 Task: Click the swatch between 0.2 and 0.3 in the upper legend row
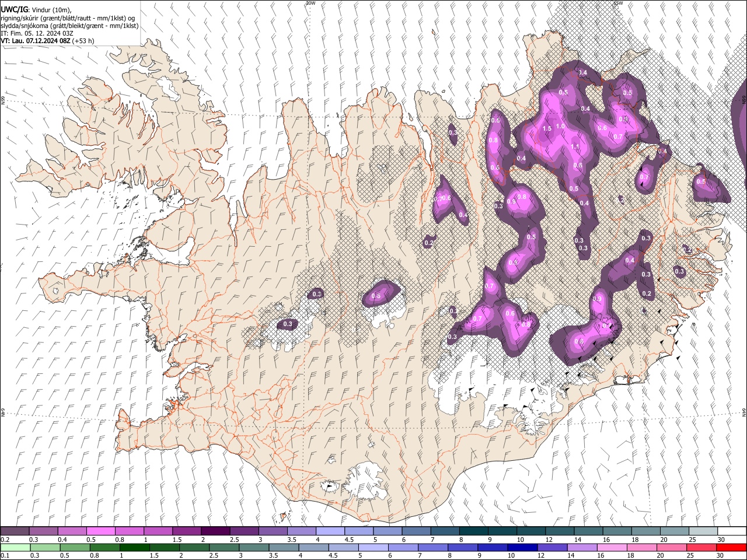tap(15, 531)
